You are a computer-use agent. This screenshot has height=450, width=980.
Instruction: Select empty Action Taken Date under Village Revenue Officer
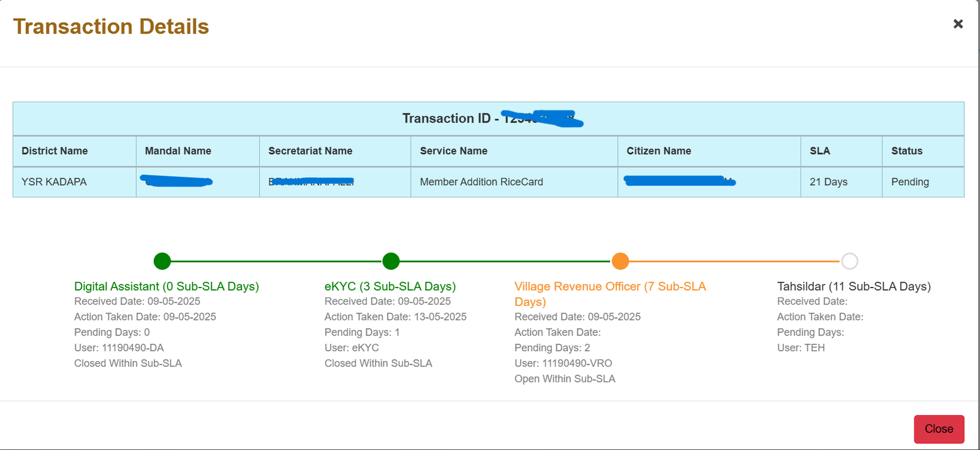click(x=557, y=332)
